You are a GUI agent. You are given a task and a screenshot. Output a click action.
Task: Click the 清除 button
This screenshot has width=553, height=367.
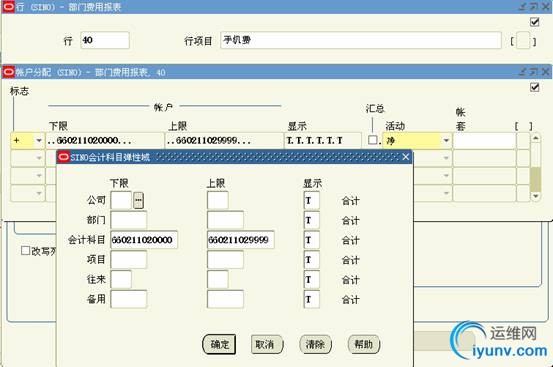tap(315, 344)
